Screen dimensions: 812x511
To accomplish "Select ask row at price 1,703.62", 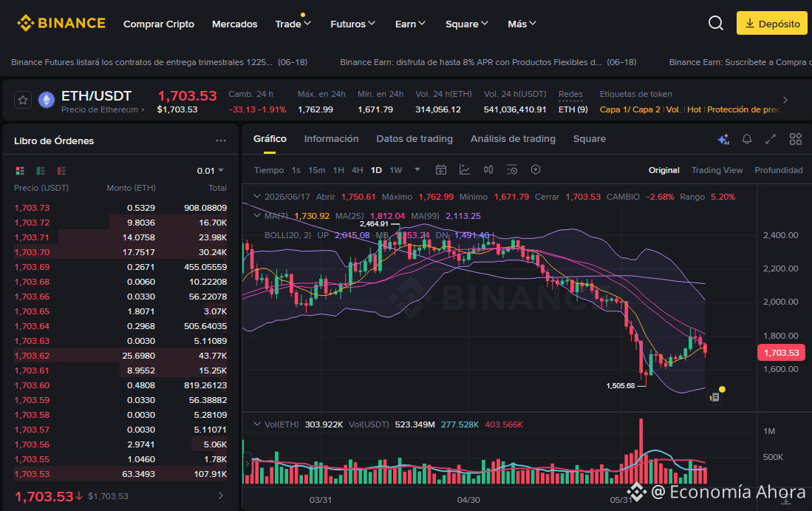I will click(120, 356).
